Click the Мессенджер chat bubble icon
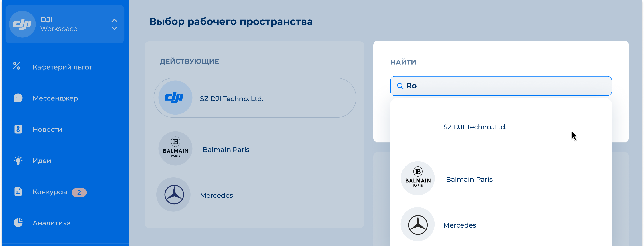Viewport: 644px width, 246px height. tap(18, 98)
